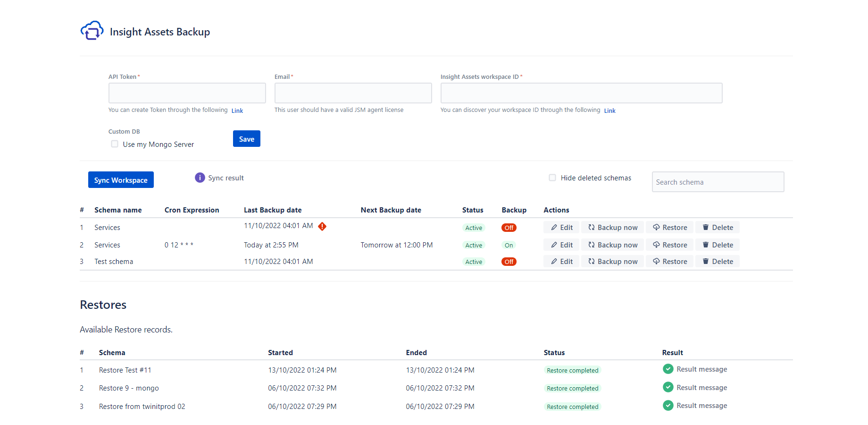Click started time 13/10/2022 01:24 PM
The image size is (868, 425).
(302, 370)
